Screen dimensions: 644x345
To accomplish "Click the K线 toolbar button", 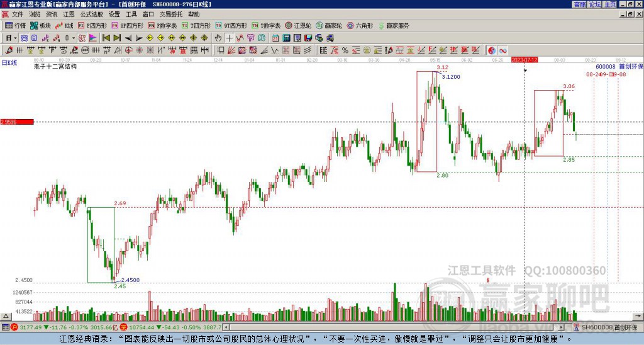I will (64, 25).
